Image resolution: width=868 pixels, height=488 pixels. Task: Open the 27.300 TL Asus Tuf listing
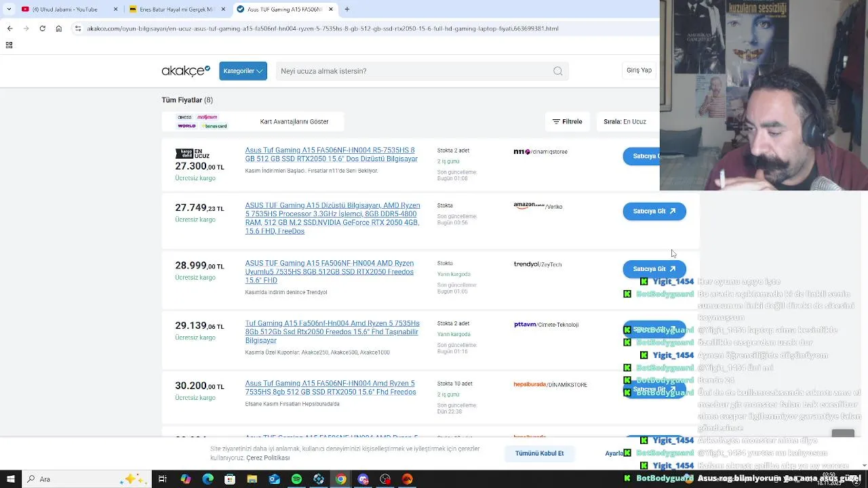pos(331,155)
